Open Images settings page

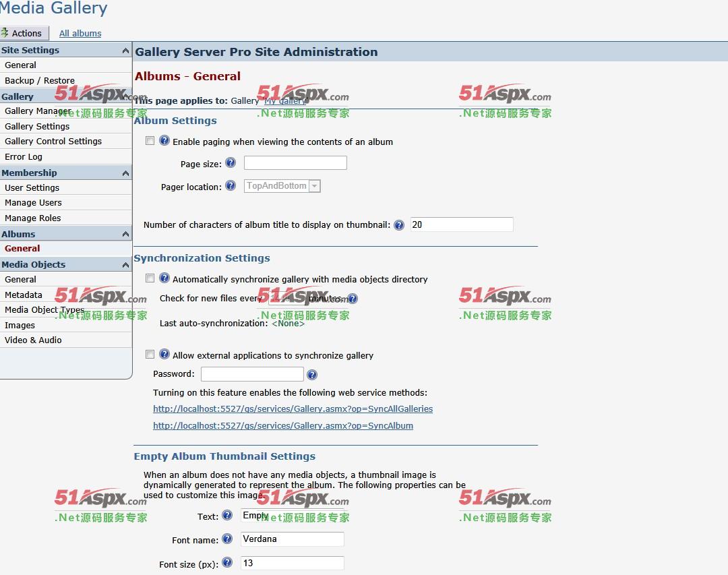tap(66, 325)
